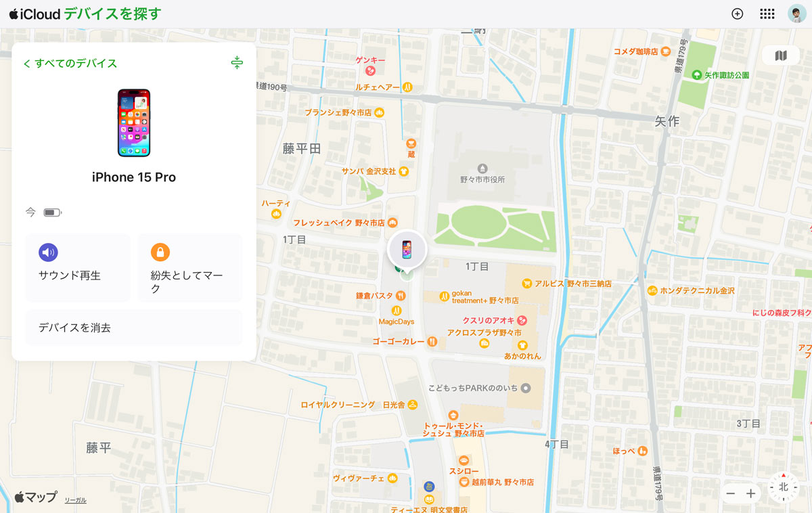
Task: Click the 4丁目 block label
Action: point(557,445)
